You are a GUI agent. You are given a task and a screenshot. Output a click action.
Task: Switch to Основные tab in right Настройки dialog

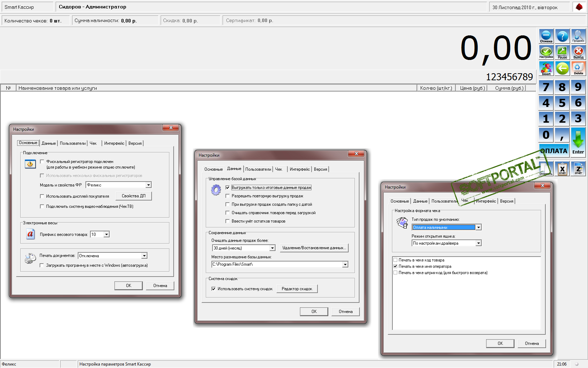(400, 201)
